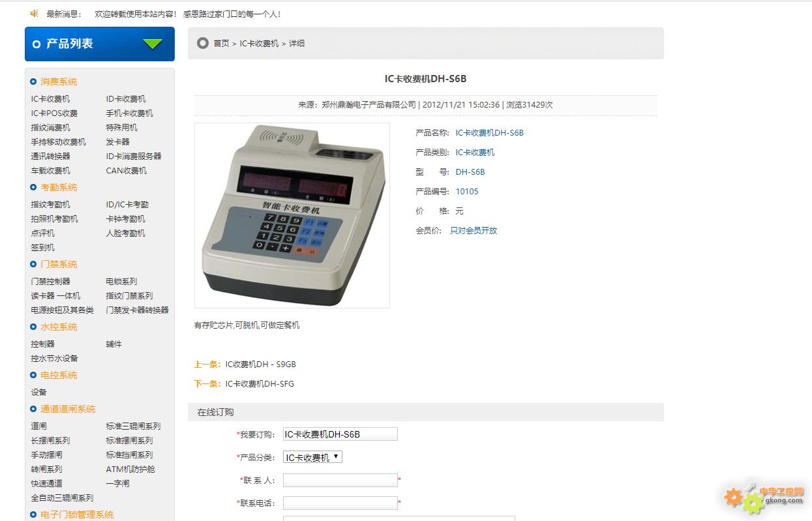Open the 通道道闸系统 category
The width and height of the screenshot is (812, 521).
pyautogui.click(x=68, y=409)
